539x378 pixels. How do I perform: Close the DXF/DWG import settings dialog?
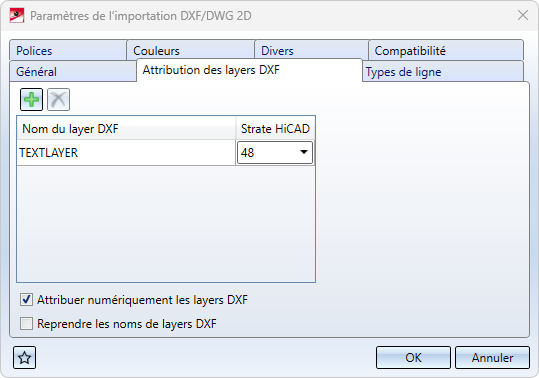click(x=523, y=15)
